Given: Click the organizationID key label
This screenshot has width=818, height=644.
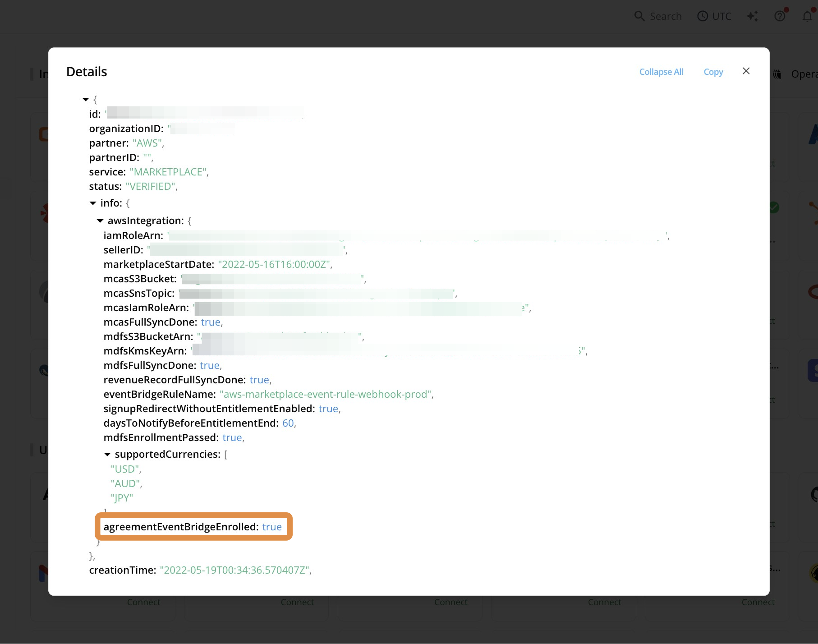Looking at the screenshot, I should [126, 129].
